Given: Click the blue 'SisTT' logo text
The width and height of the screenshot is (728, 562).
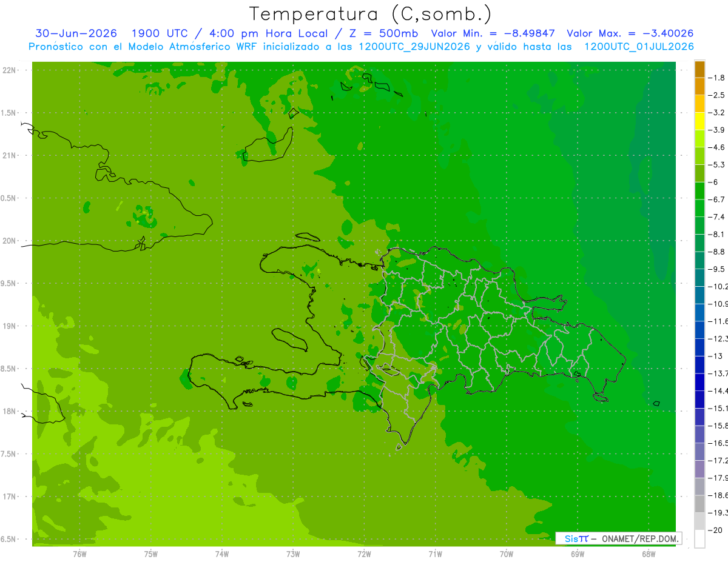Looking at the screenshot, I should (576, 538).
